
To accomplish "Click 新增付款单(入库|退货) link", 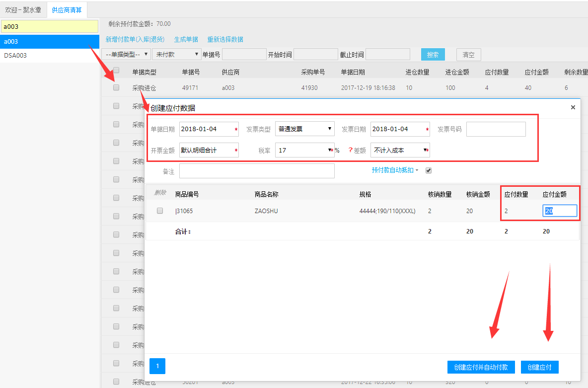I will click(135, 39).
